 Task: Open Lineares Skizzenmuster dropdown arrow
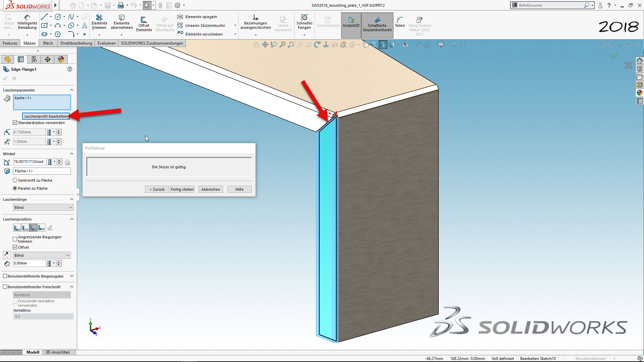(x=235, y=25)
